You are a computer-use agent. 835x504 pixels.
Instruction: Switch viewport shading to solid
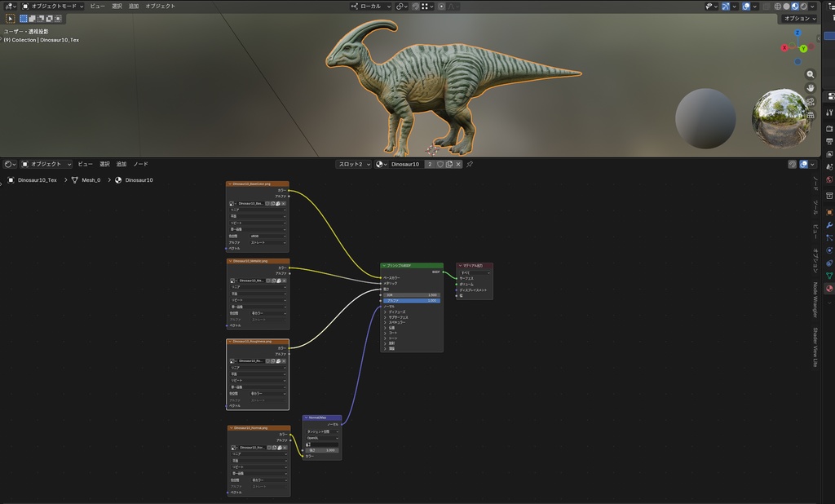click(787, 7)
